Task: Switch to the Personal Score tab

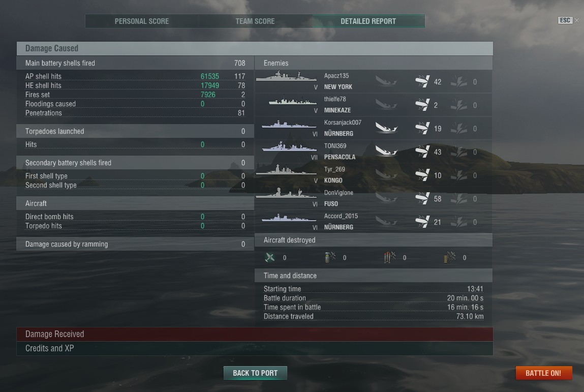Action: (141, 21)
